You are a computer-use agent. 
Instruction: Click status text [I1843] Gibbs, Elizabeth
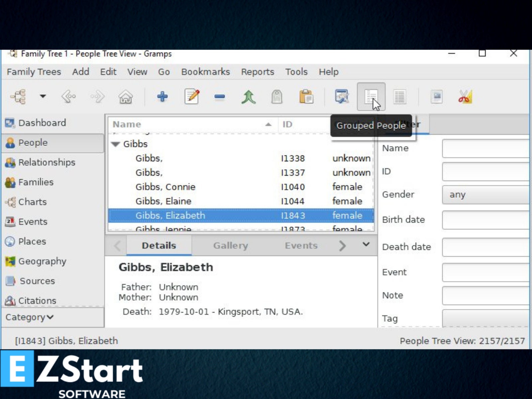pos(66,341)
